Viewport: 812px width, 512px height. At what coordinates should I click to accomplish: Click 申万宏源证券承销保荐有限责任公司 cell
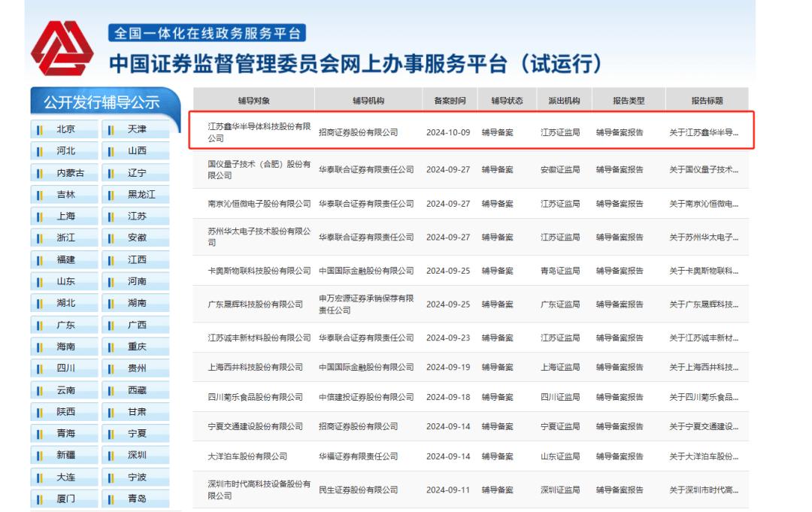(x=365, y=304)
